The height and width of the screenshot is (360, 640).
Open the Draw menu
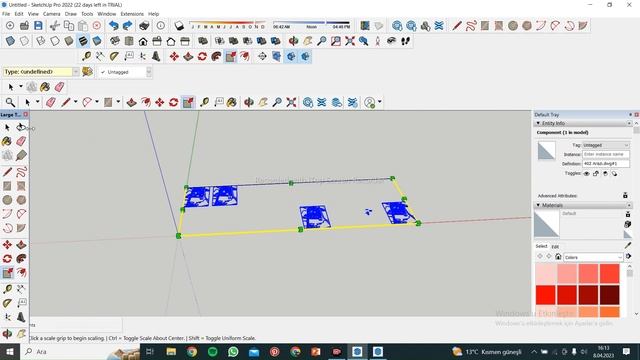point(71,14)
